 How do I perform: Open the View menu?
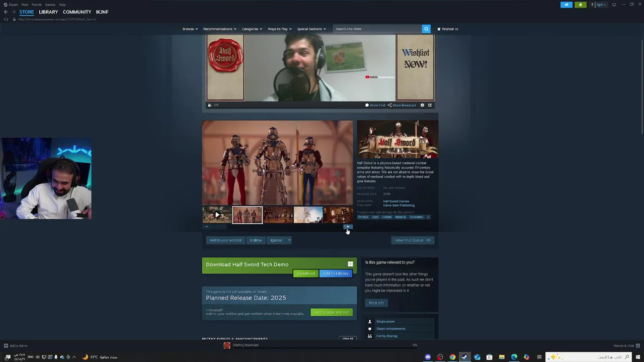click(25, 5)
